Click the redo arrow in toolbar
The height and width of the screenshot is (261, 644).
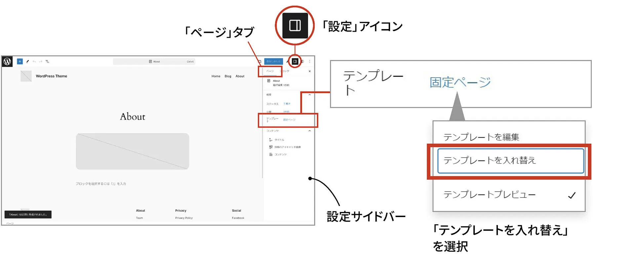(41, 62)
